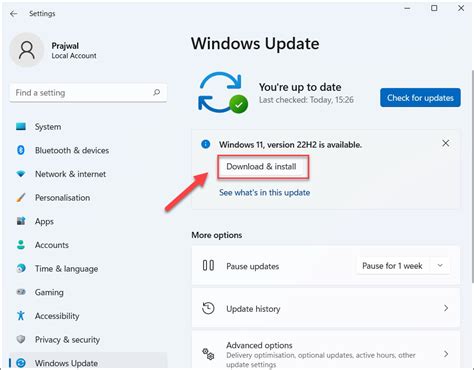Viewport: 474px width, 370px height.
Task: Click the search magnifier icon
Action: click(156, 92)
